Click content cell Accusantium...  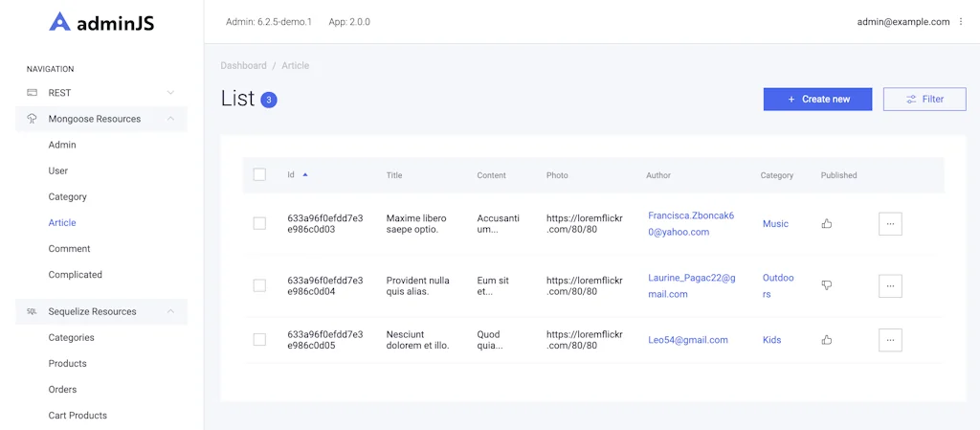[x=498, y=224]
